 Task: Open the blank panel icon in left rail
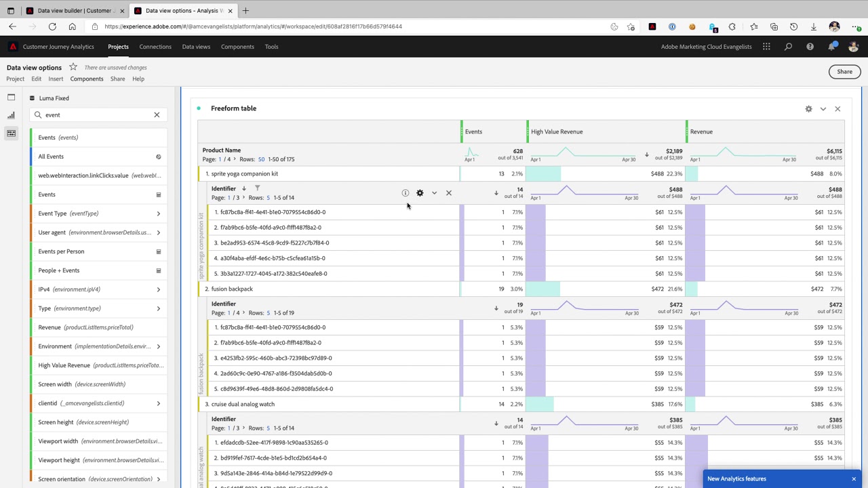11,98
